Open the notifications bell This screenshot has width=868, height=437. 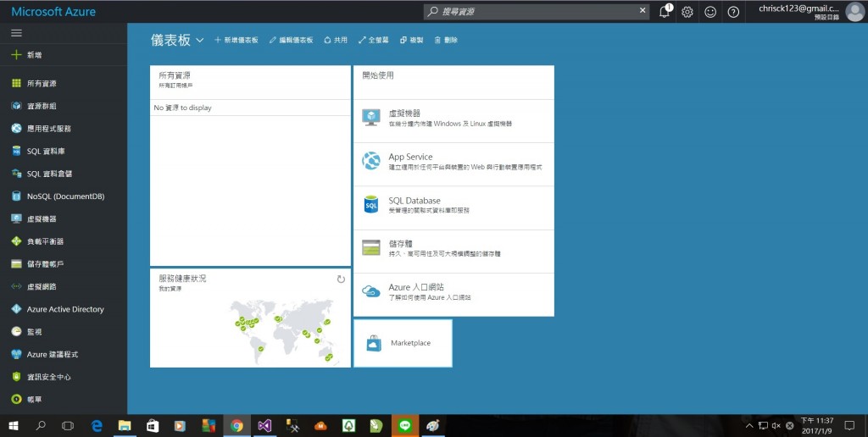coord(665,12)
